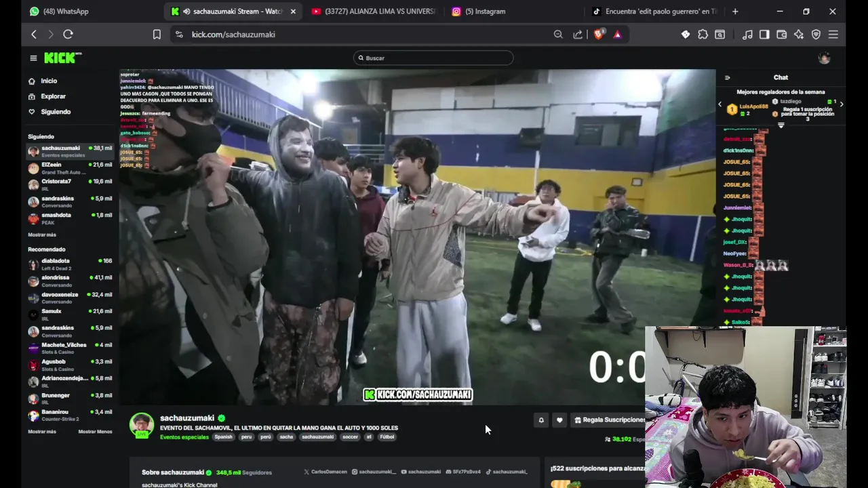Viewport: 868px width, 488px height.
Task: Open Bananirou Counter-Strike 2 channel
Action: click(x=70, y=415)
